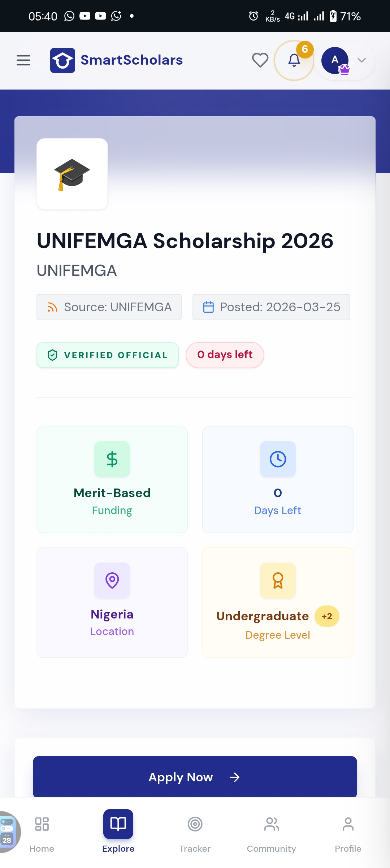The width and height of the screenshot is (390, 868).
Task: Select the Merit-Based Funding dollar icon
Action: point(112,459)
